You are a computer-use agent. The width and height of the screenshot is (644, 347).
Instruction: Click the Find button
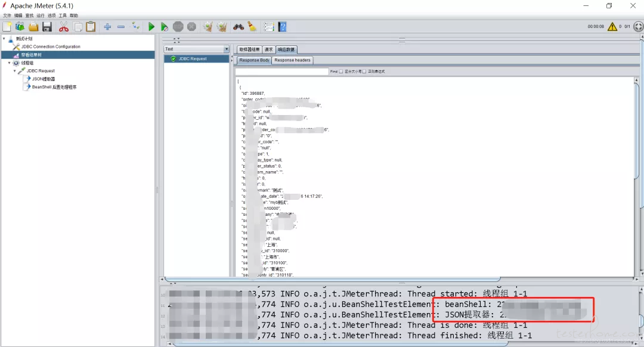[334, 72]
